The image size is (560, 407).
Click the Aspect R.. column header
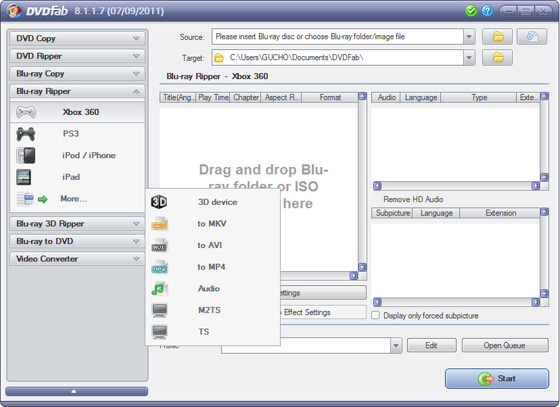[x=281, y=97]
